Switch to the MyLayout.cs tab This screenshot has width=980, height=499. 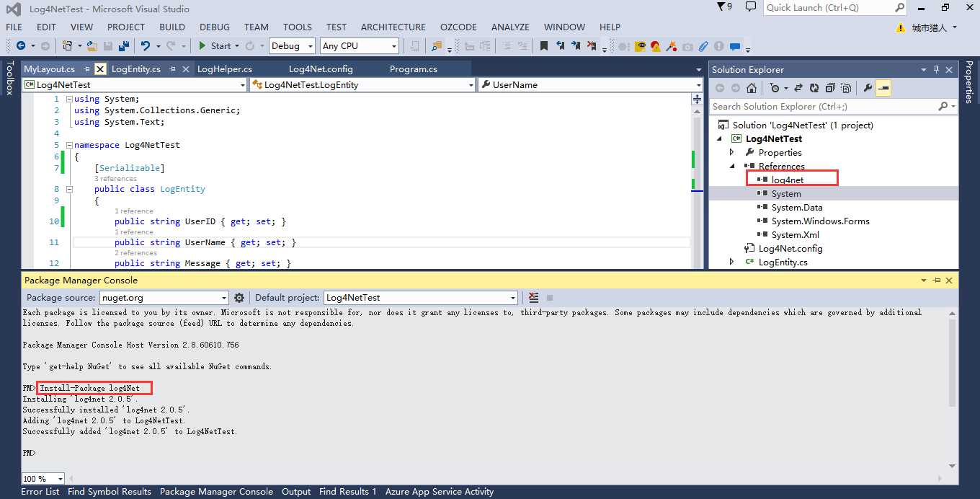pos(49,69)
